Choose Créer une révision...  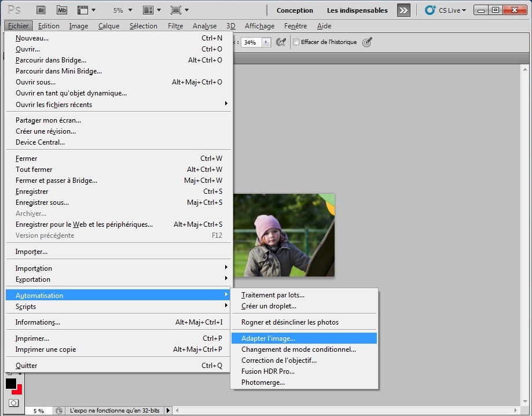coord(119,131)
